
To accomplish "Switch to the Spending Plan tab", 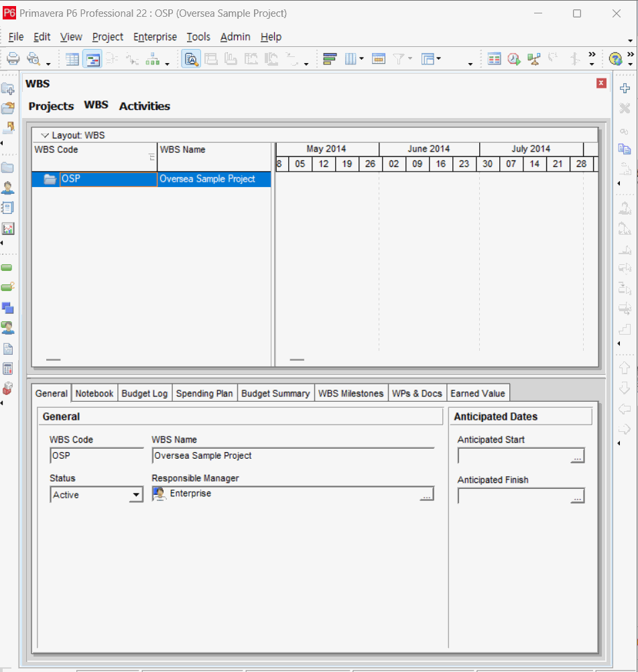I will [x=204, y=394].
